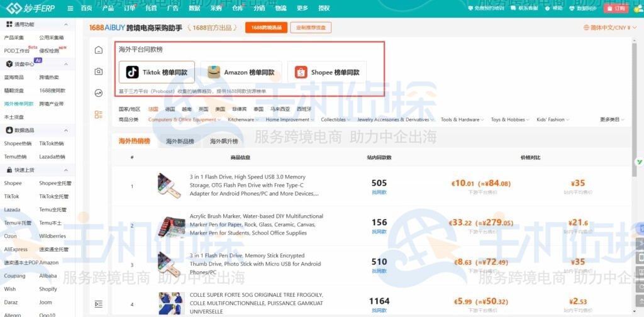The image size is (644, 317).
Task: Expand the Jewelry Accessories & Derivatives dropdown
Action: point(396,120)
